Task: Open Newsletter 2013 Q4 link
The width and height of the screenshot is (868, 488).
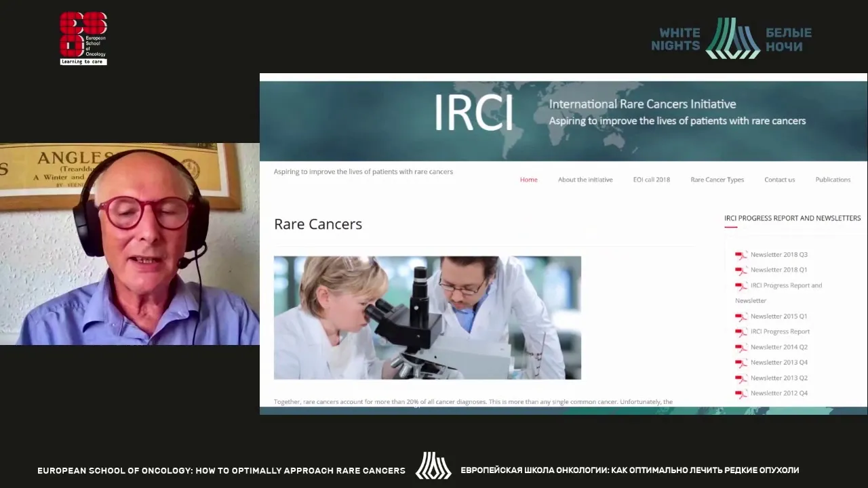Action: [778, 363]
